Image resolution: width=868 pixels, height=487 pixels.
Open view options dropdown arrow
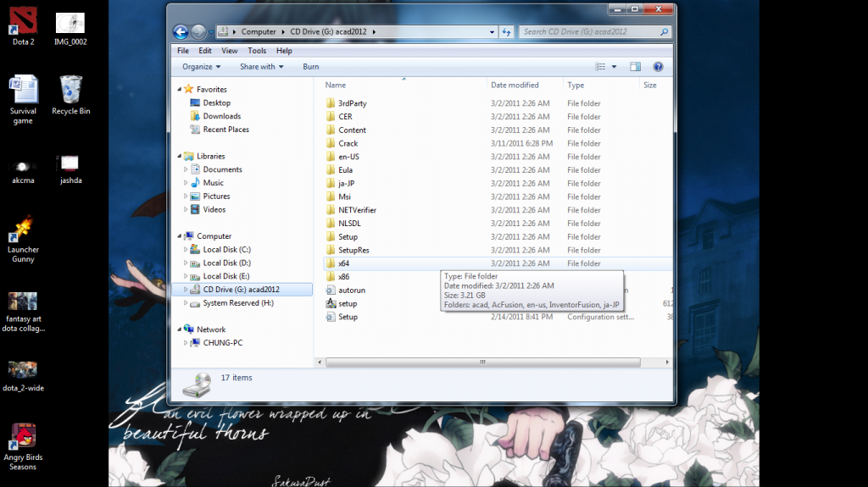click(x=614, y=67)
